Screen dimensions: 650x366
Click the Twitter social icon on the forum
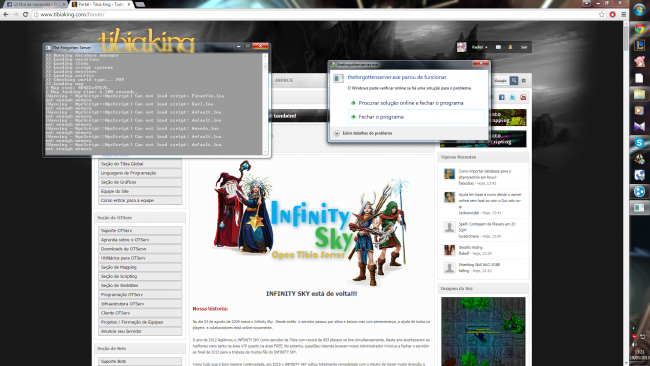tap(512, 97)
